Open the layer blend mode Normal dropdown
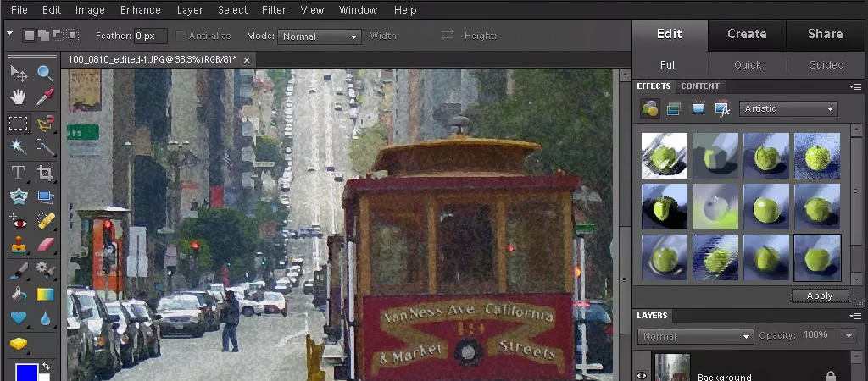Image resolution: width=868 pixels, height=381 pixels. pyautogui.click(x=695, y=336)
